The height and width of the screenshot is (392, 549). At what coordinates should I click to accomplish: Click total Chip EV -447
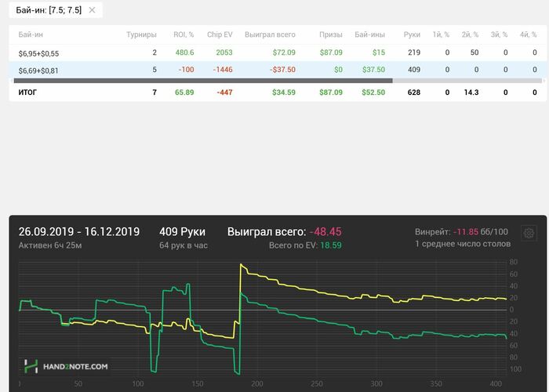pyautogui.click(x=224, y=93)
